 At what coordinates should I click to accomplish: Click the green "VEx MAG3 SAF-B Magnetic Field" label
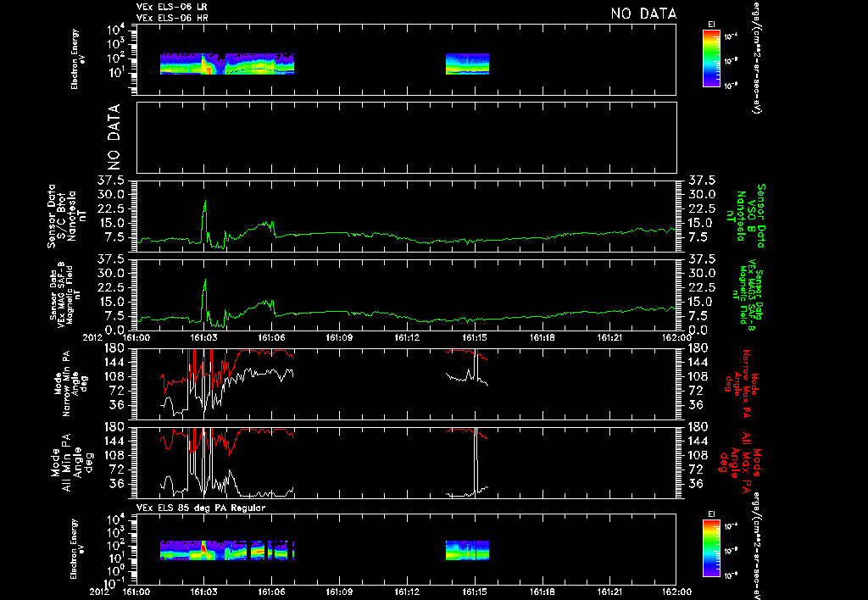748,296
